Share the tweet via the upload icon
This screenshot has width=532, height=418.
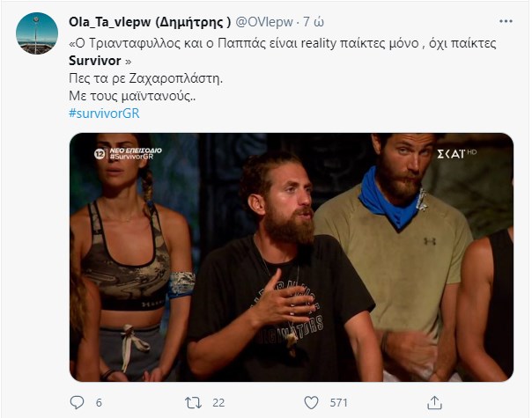click(434, 402)
